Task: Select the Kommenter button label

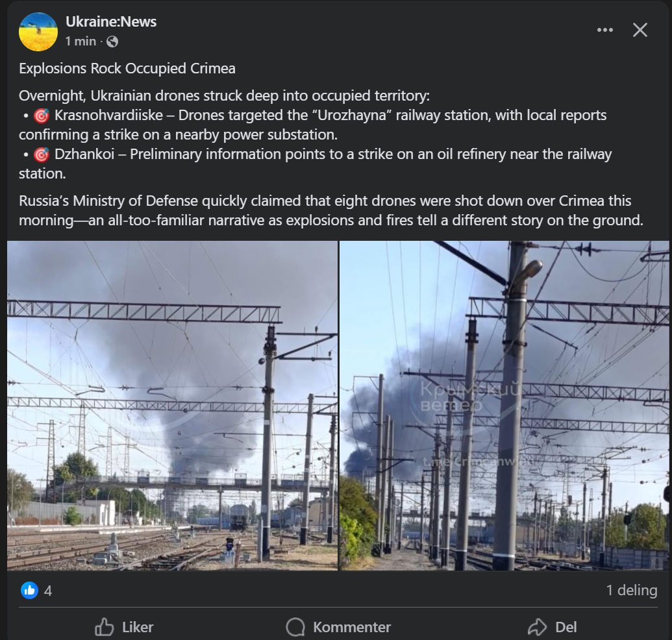Action: tap(352, 627)
